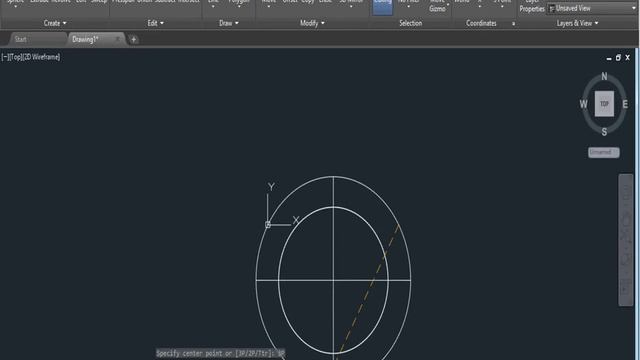Click the Selection panel title
The width and height of the screenshot is (640, 360).
point(411,23)
